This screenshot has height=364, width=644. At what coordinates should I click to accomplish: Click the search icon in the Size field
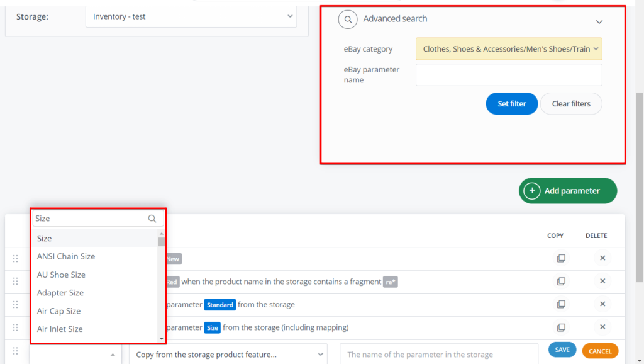[x=152, y=219]
